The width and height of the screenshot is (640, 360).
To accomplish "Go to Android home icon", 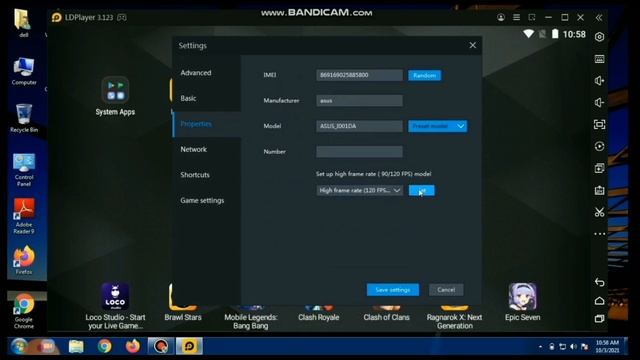I will [599, 301].
